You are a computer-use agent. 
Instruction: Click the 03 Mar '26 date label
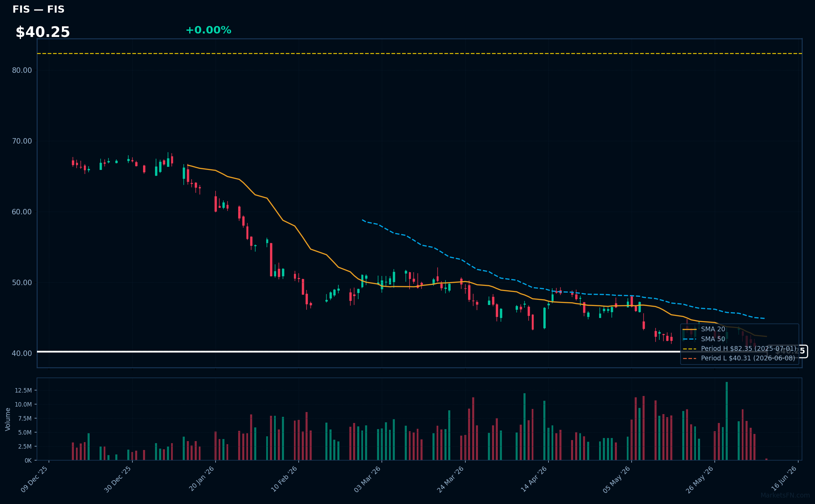[x=367, y=479]
